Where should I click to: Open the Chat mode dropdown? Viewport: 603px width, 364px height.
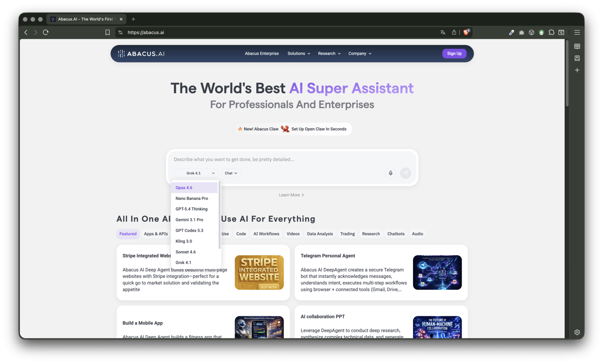[x=231, y=173]
